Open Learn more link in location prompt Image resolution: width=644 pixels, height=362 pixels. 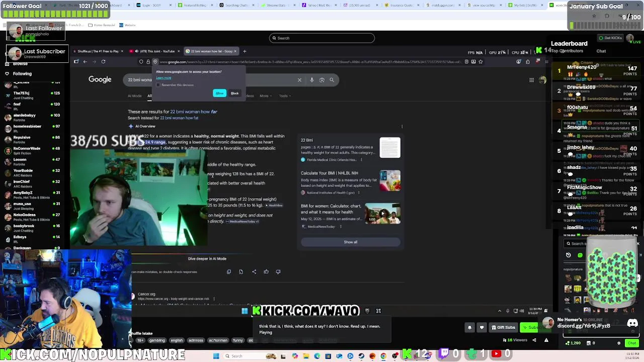click(x=164, y=77)
